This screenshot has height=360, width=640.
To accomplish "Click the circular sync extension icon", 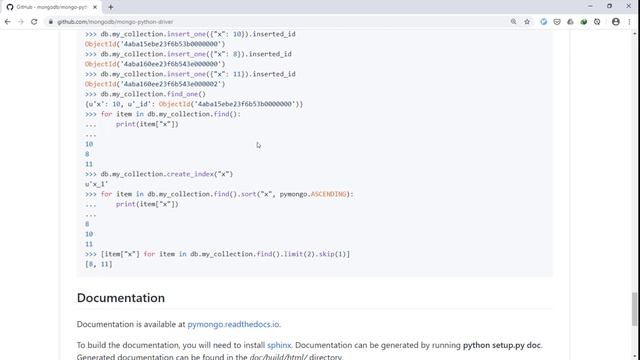I will click(x=597, y=22).
